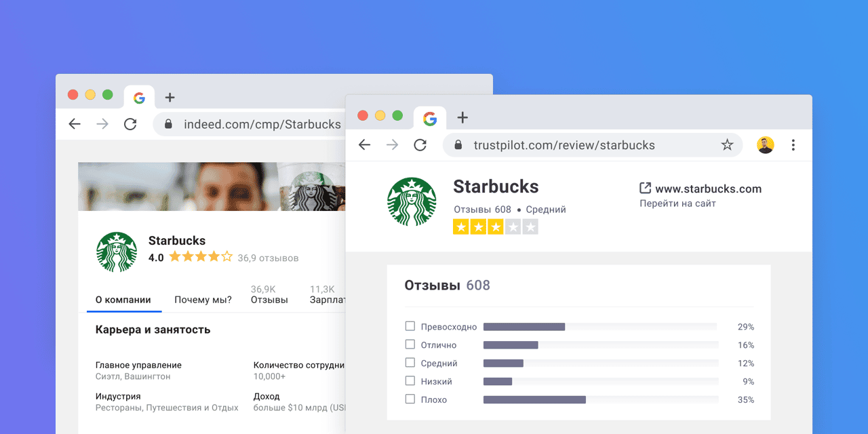This screenshot has width=868, height=434.
Task: Check the 'Плохо' filter checkbox
Action: 410,399
